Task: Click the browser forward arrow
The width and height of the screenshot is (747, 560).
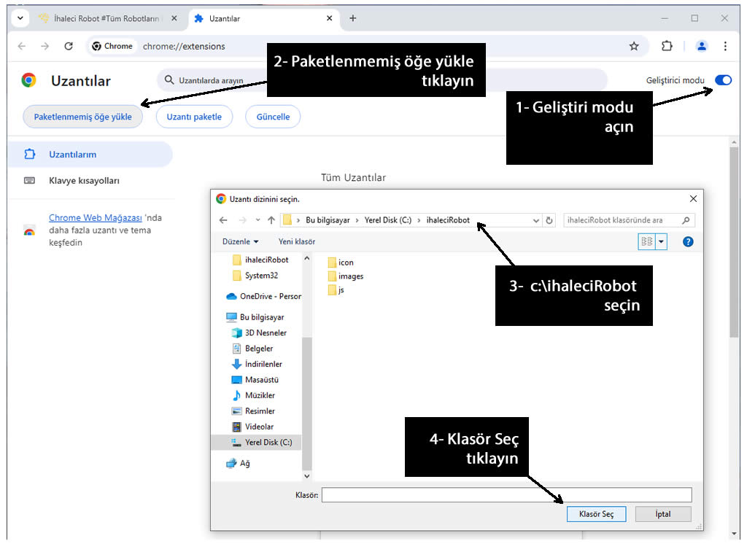Action: click(x=44, y=46)
